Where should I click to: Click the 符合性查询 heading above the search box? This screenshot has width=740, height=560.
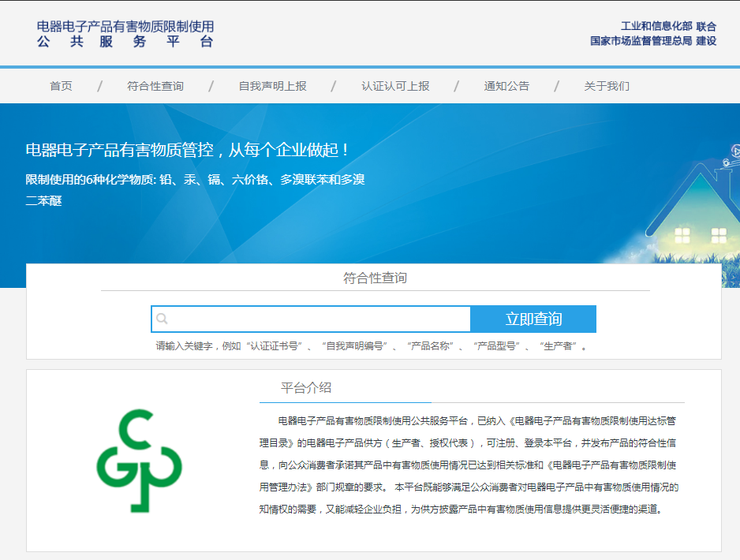click(x=375, y=278)
